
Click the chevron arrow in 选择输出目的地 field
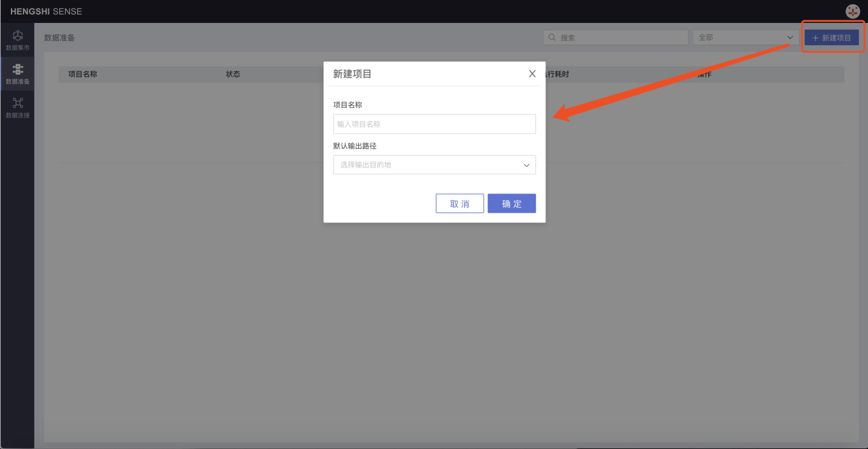[x=526, y=165]
